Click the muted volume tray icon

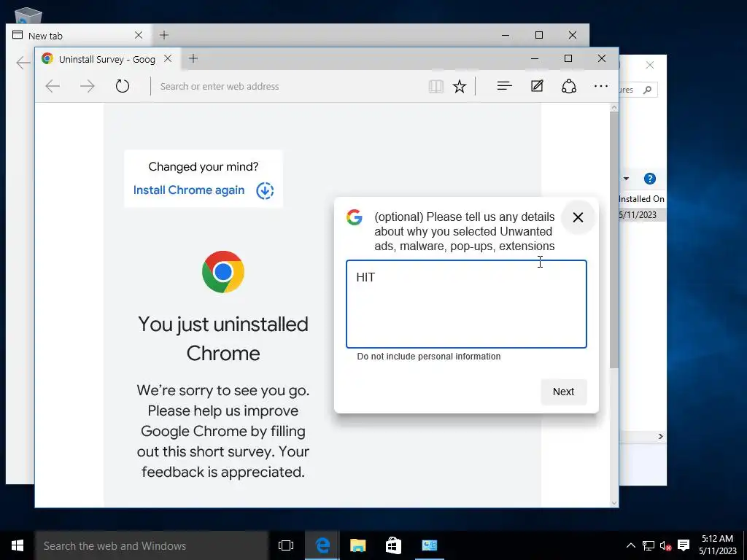[x=665, y=545]
